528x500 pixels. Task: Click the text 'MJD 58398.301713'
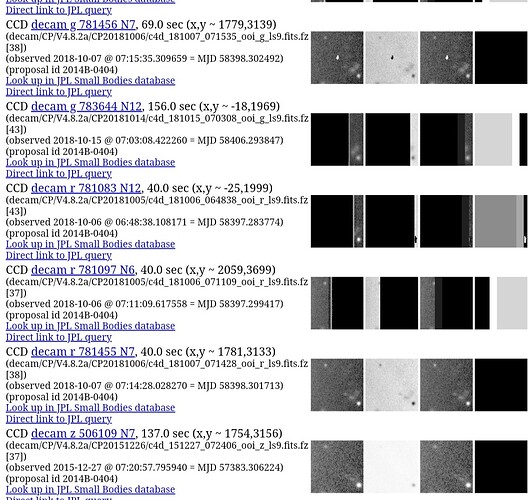tap(238, 386)
